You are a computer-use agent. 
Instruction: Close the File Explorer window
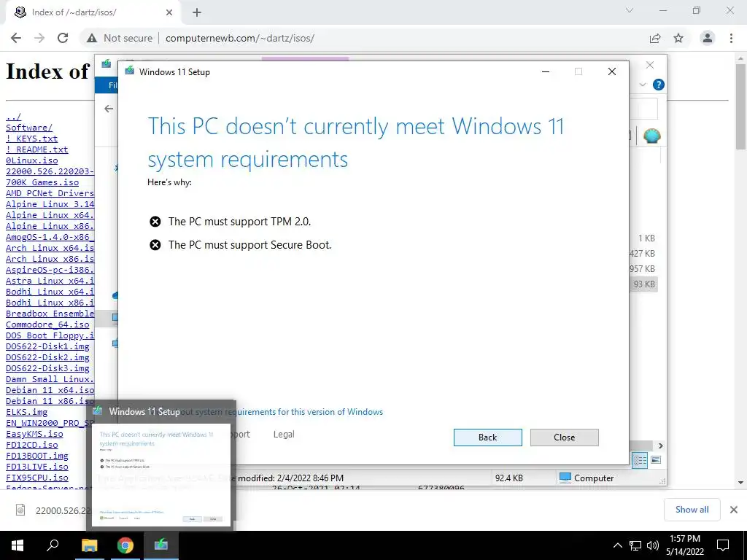pyautogui.click(x=650, y=65)
